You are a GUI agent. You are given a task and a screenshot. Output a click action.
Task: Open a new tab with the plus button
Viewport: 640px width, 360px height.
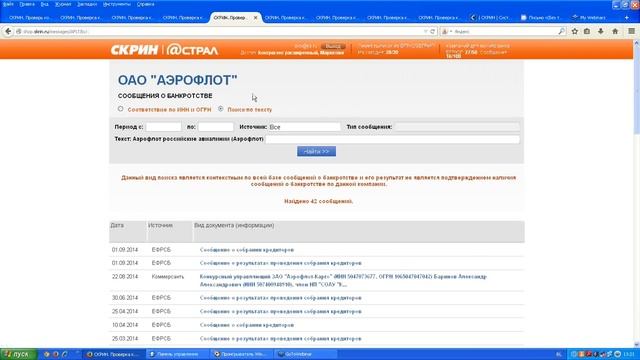click(627, 18)
